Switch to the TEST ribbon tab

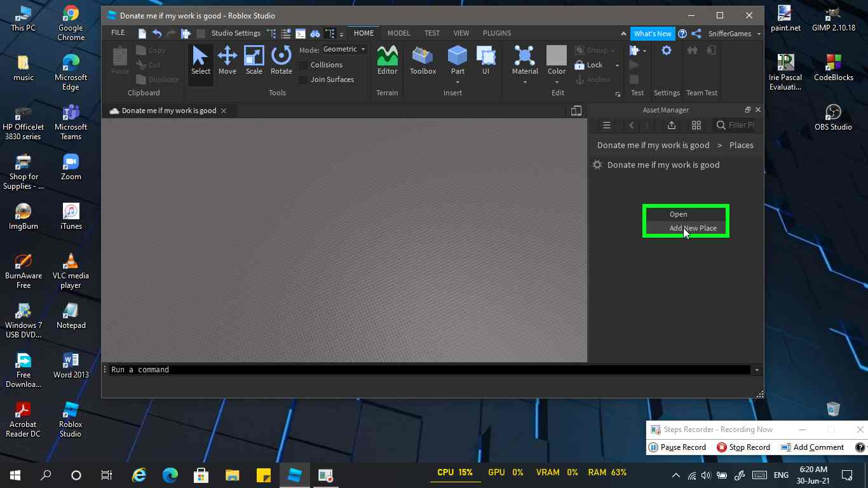pyautogui.click(x=432, y=33)
